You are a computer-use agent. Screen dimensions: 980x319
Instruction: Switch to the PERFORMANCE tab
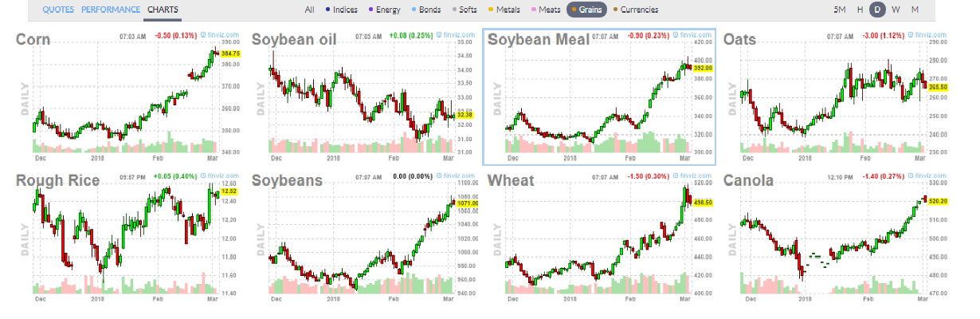pos(112,10)
